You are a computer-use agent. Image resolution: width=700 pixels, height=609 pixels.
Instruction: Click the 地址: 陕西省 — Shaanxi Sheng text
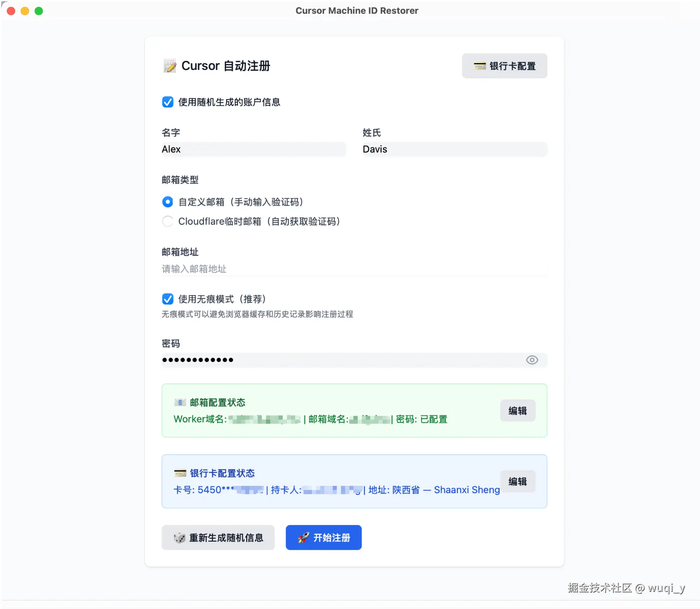pos(434,490)
